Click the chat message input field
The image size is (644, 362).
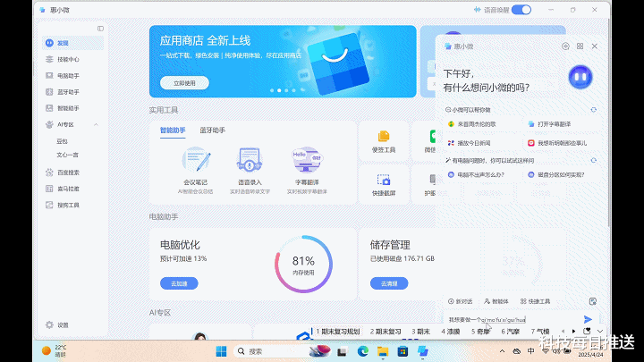tap(513, 319)
